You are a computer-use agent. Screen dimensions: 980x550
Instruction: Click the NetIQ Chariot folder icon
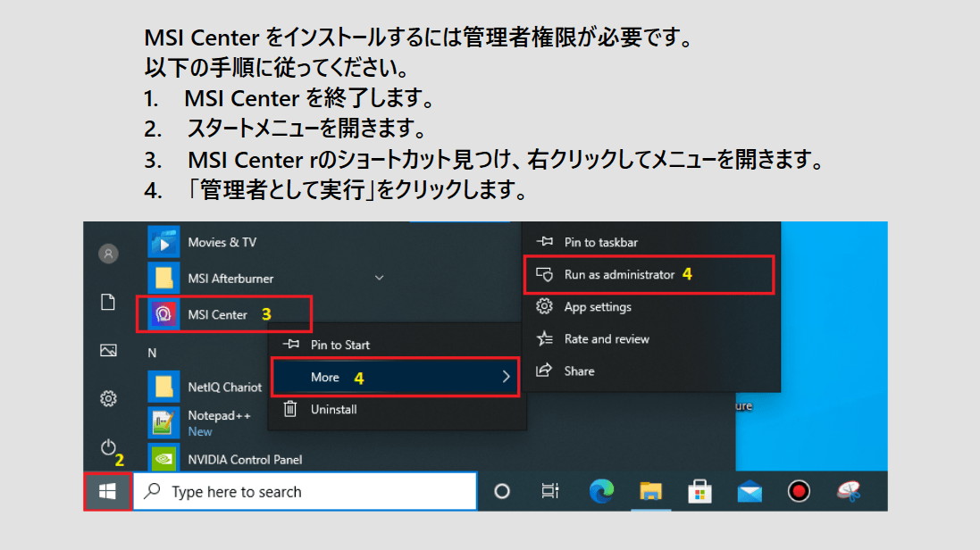[x=163, y=387]
